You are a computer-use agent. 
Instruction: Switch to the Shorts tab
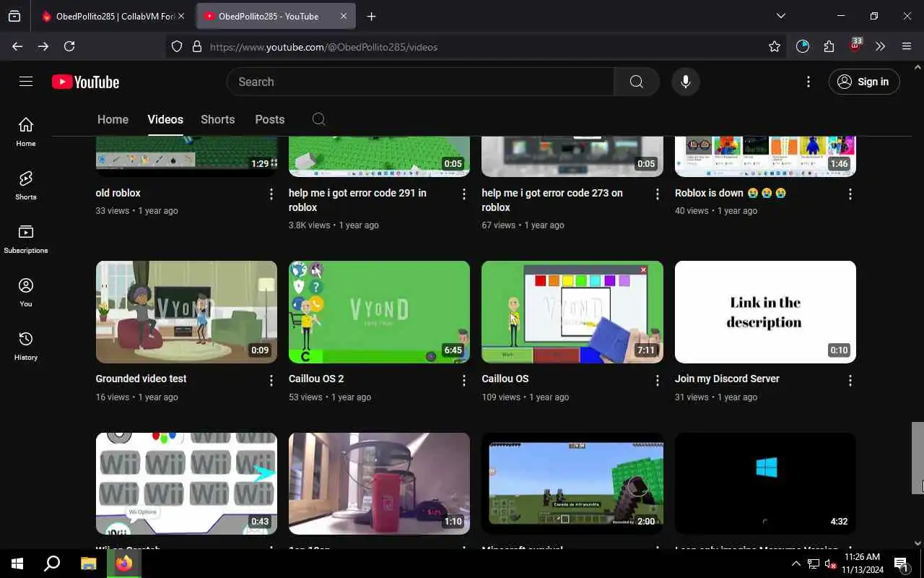[x=218, y=119]
